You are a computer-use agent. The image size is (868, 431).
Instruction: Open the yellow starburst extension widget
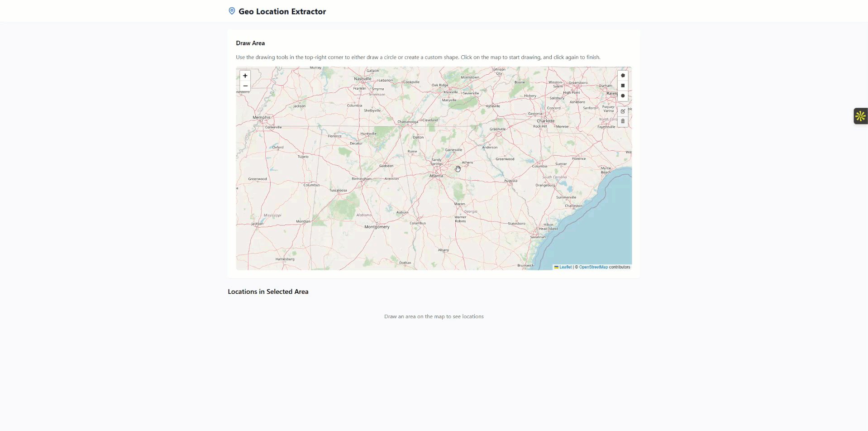860,116
